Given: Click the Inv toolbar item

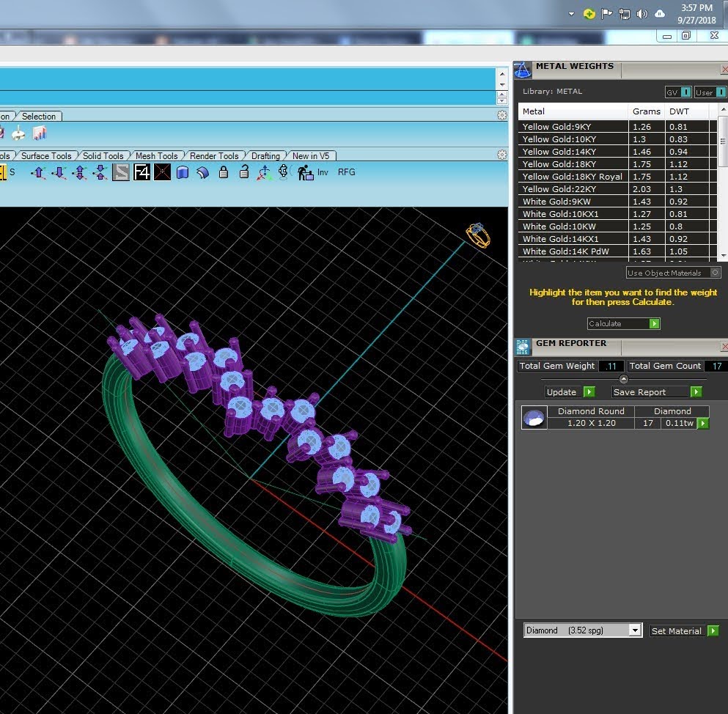Looking at the screenshot, I should (x=323, y=172).
